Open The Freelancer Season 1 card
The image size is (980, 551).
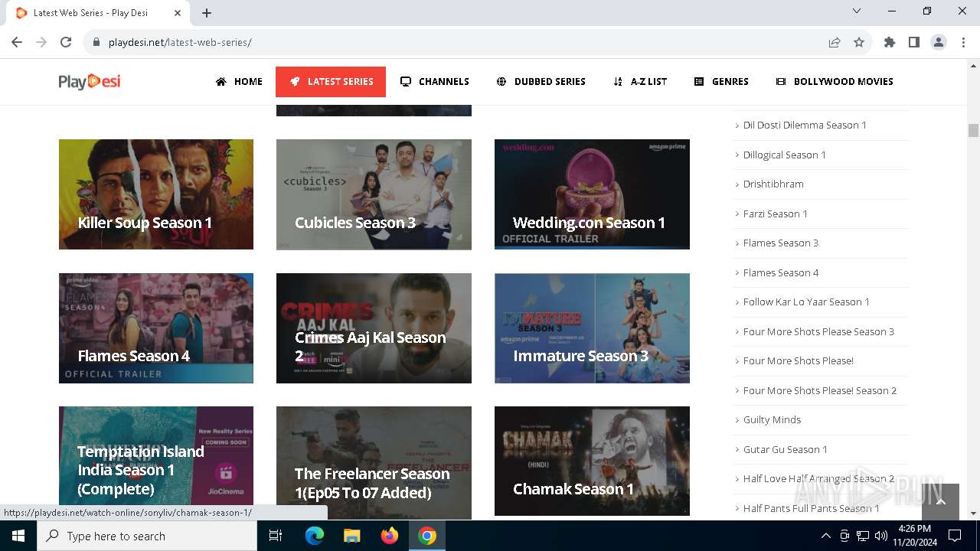click(x=374, y=461)
